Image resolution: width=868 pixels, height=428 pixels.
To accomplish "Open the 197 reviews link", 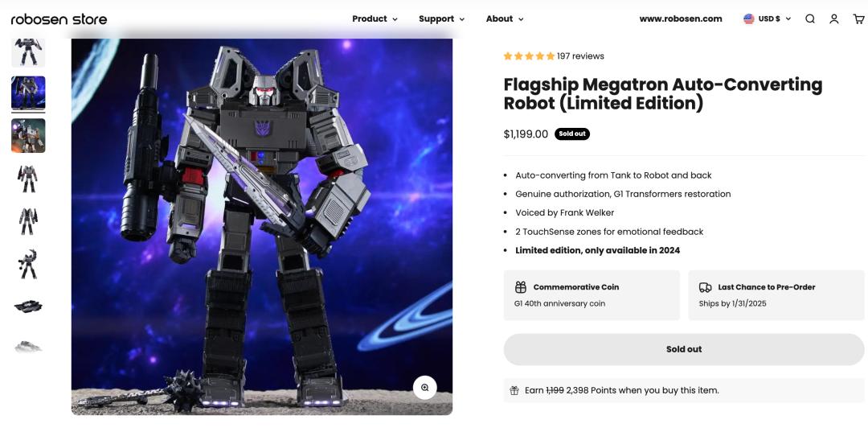I will (x=580, y=56).
